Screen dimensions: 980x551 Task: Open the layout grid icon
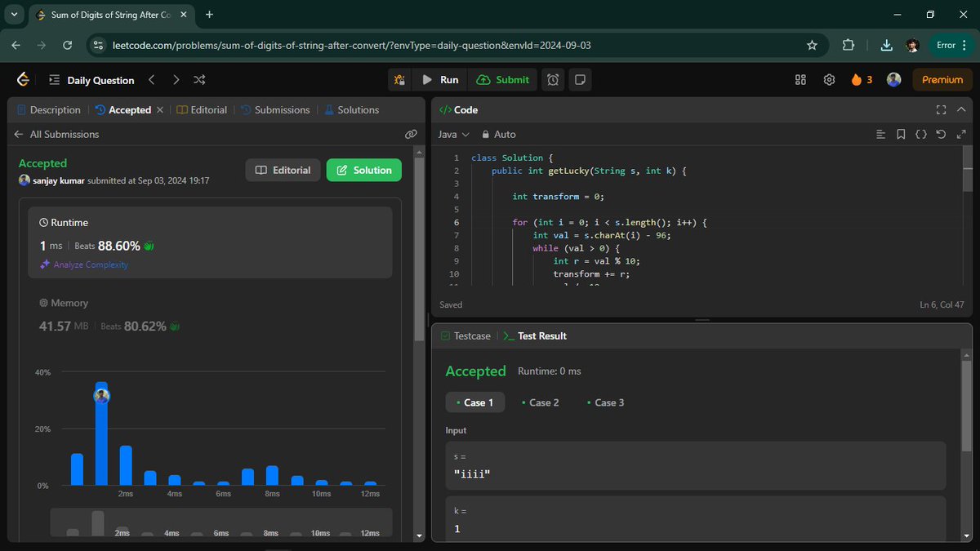coord(800,80)
